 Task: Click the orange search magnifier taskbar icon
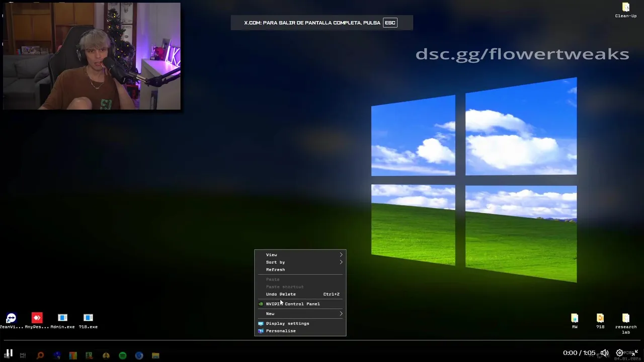pos(40,355)
